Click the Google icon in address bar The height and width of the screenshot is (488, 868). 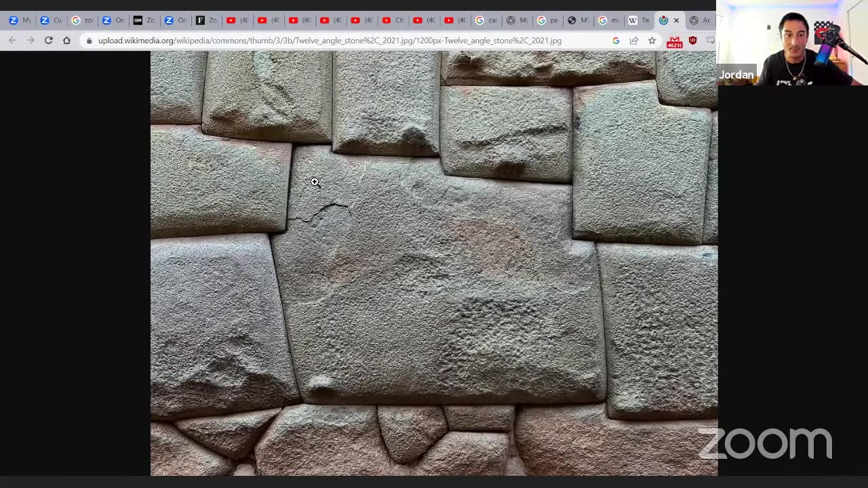pos(616,41)
